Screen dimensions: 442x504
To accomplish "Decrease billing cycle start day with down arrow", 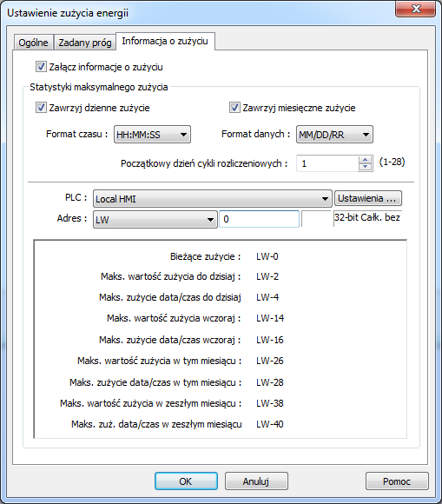I will coord(365,167).
